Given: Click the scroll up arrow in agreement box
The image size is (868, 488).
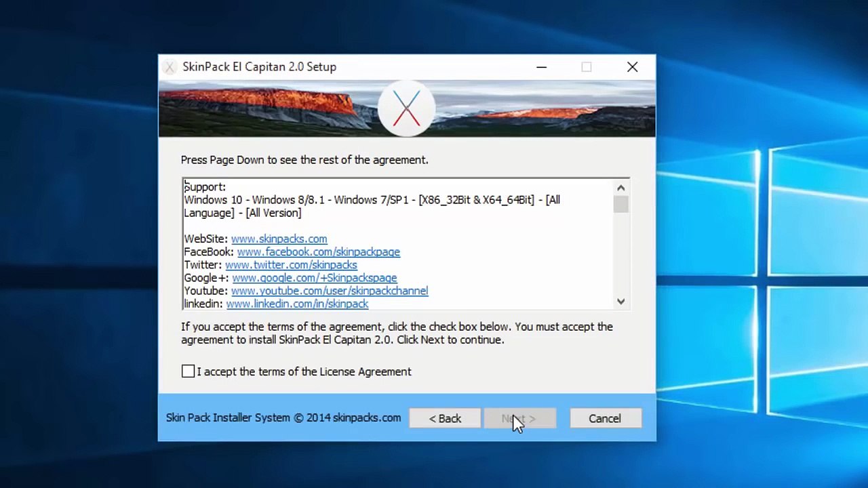Looking at the screenshot, I should (x=620, y=188).
